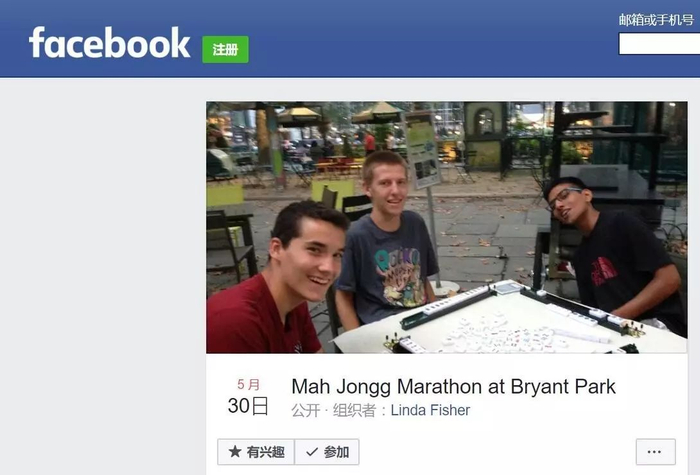Screen dimensions: 700x475
Task: Select the 参加 going button
Action: (327, 452)
